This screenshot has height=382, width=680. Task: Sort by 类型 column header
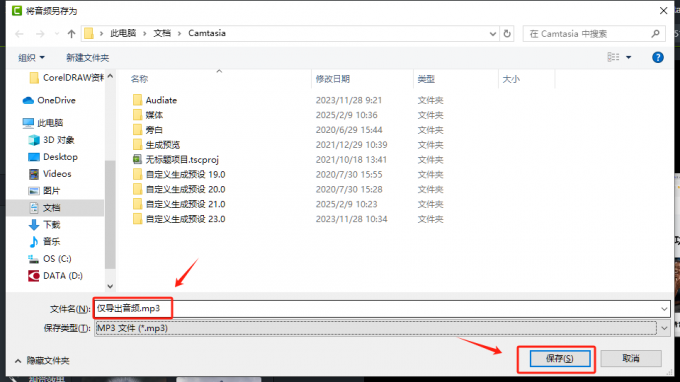click(426, 79)
